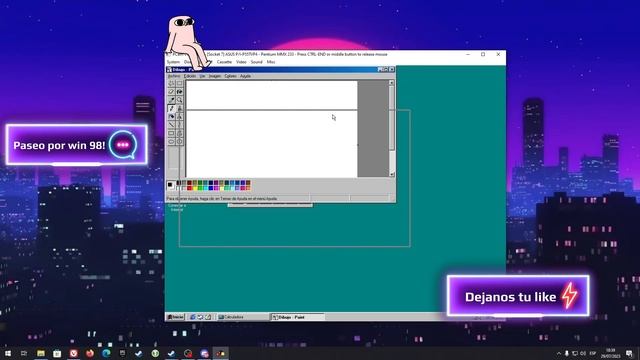Viewport: 640px width, 360px height.
Task: Choose the Airbrush spray tool
Action: point(171,117)
